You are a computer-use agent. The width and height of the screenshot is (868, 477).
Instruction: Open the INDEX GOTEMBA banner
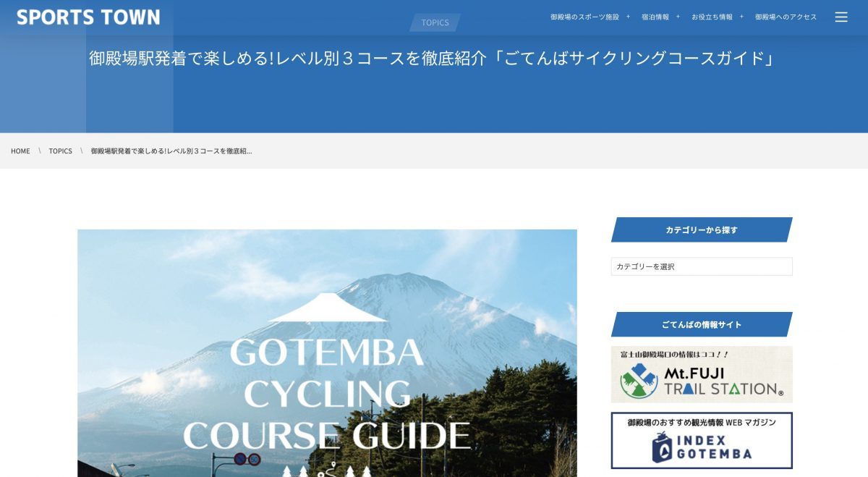[702, 441]
